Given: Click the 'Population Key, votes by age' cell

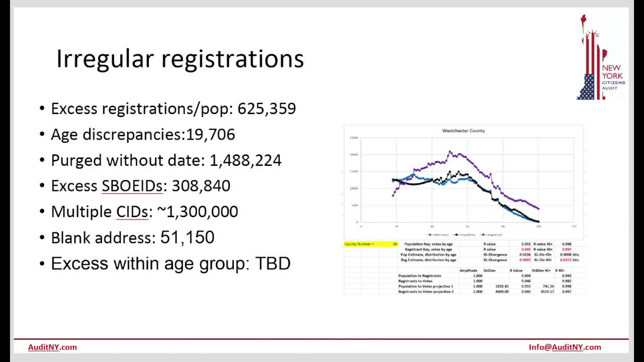Looking at the screenshot, I should click(429, 244).
